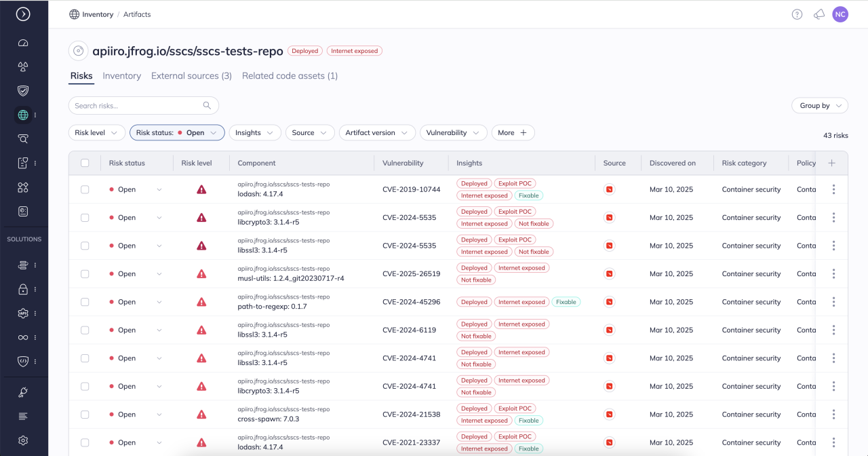
Task: Check the CVE-2024-6119 row checkbox
Action: pos(85,330)
